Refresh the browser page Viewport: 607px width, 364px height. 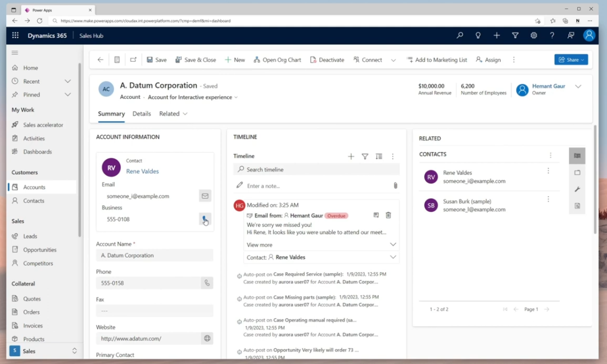(39, 20)
